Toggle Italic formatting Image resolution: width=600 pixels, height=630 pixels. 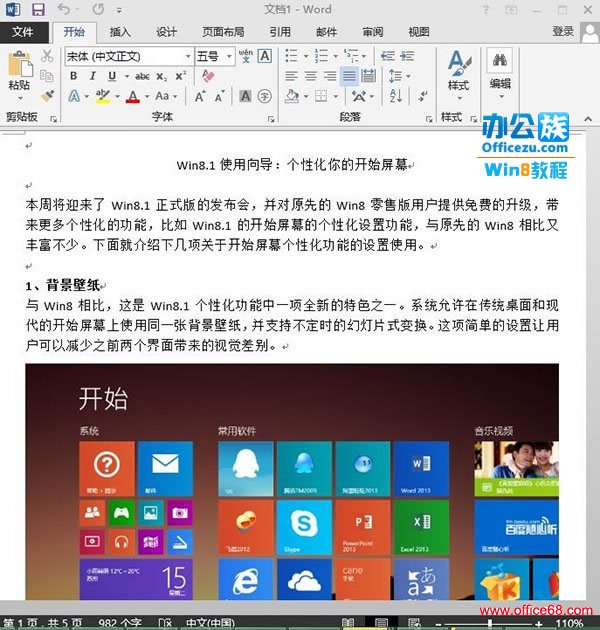93,76
